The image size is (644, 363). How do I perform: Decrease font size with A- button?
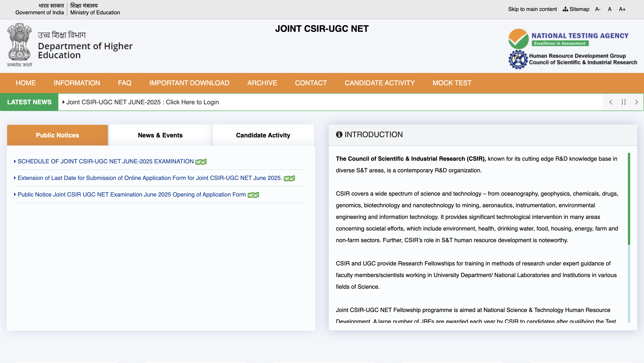coord(598,9)
